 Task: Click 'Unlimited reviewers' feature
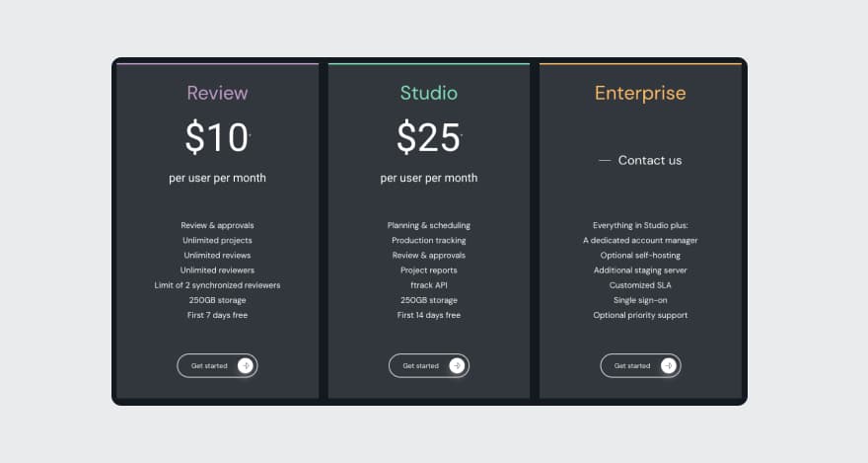click(x=218, y=270)
